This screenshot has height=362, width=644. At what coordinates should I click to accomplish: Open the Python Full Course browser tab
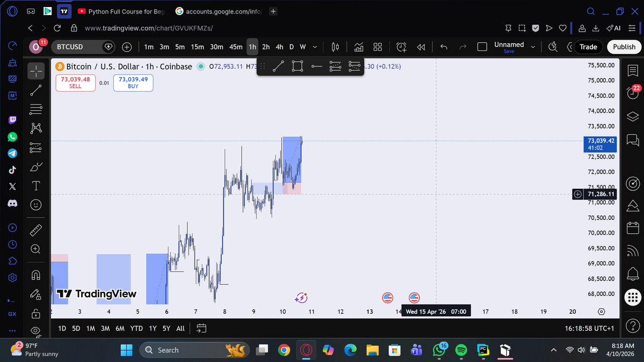(x=122, y=11)
